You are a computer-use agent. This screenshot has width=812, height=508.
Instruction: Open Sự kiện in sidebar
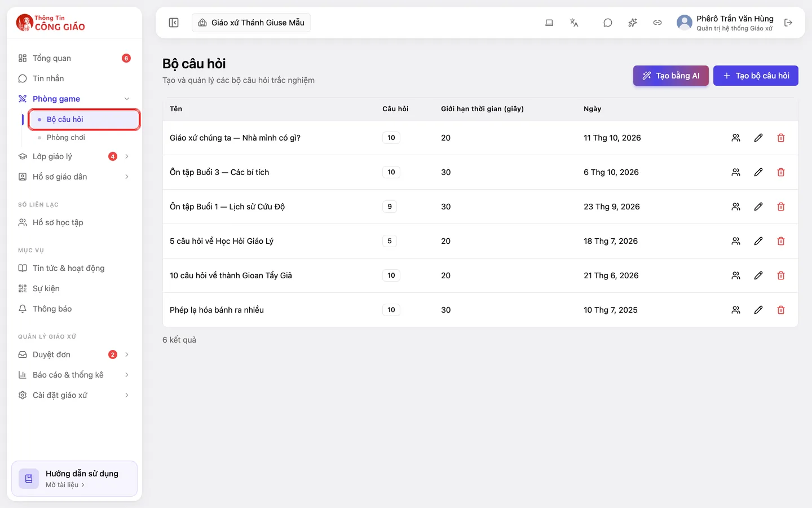pos(74,288)
